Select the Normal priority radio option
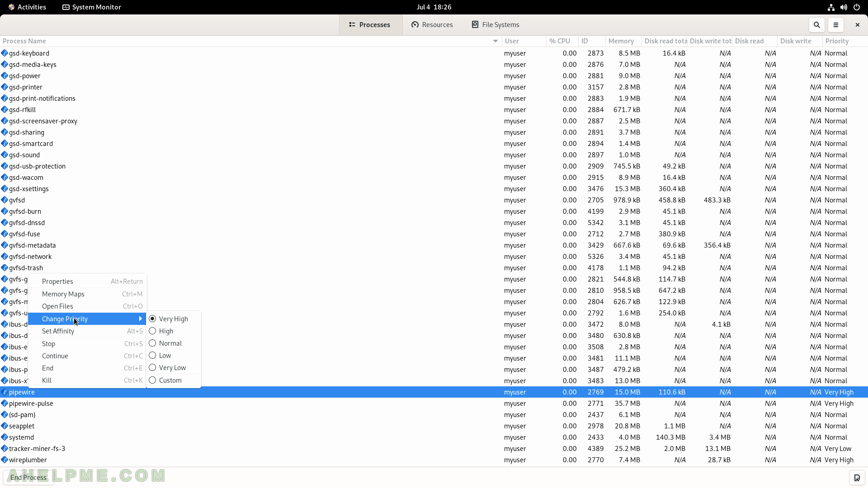The height and width of the screenshot is (488, 868). (x=152, y=343)
